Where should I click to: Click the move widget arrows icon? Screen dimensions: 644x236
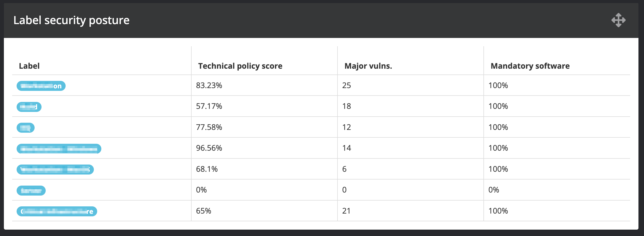(x=618, y=20)
